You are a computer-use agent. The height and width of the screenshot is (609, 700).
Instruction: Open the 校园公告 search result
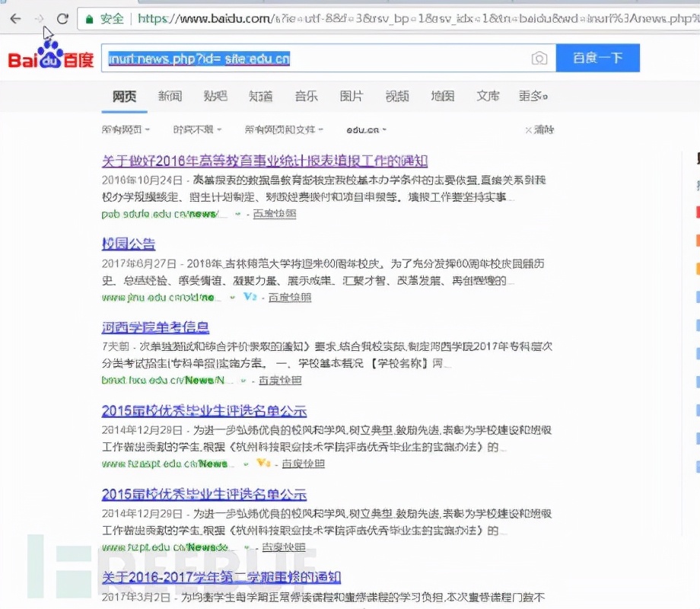[129, 244]
